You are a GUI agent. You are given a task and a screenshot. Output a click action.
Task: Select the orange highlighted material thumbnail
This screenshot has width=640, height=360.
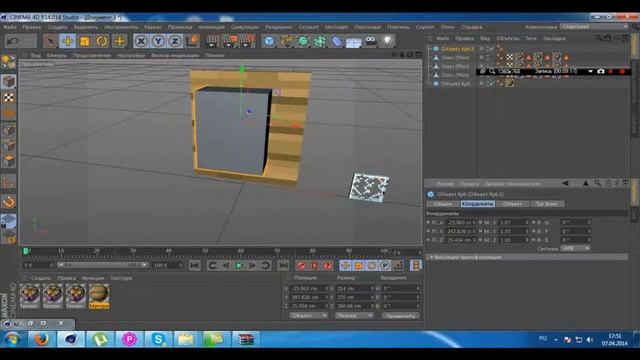click(x=99, y=296)
